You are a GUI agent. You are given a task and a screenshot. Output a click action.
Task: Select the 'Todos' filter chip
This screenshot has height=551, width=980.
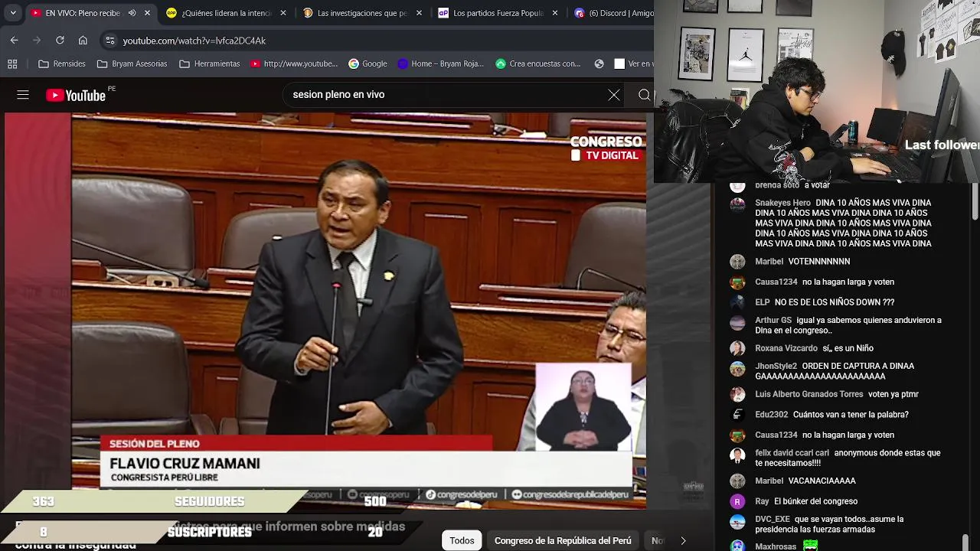click(462, 540)
